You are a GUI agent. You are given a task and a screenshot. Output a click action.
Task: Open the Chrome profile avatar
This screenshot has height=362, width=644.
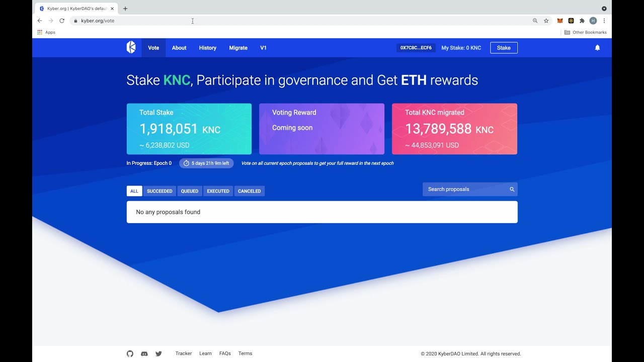[x=593, y=21]
